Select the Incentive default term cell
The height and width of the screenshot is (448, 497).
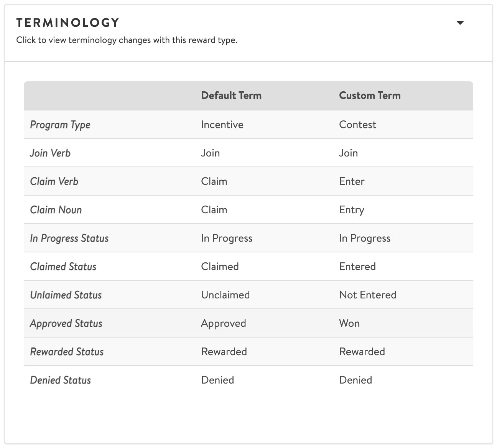222,124
